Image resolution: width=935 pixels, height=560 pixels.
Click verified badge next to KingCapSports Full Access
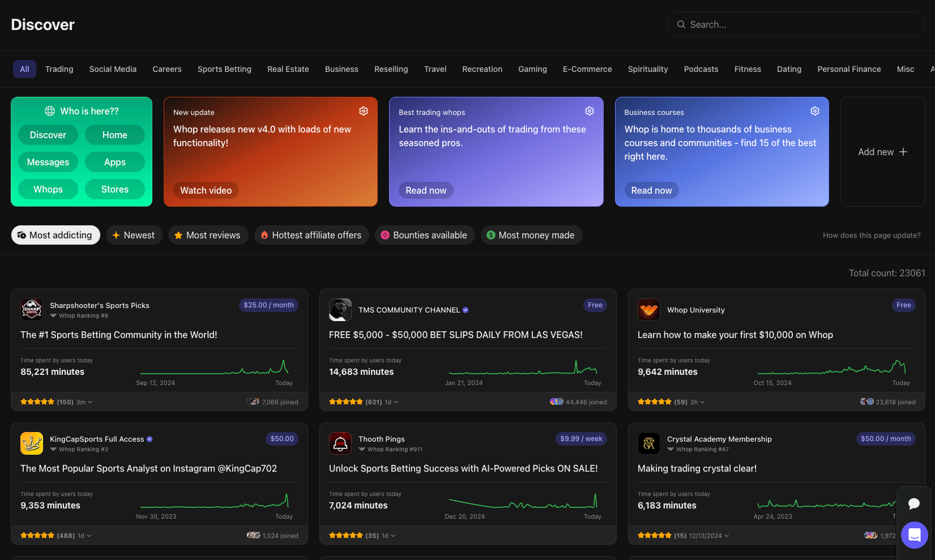tap(150, 439)
